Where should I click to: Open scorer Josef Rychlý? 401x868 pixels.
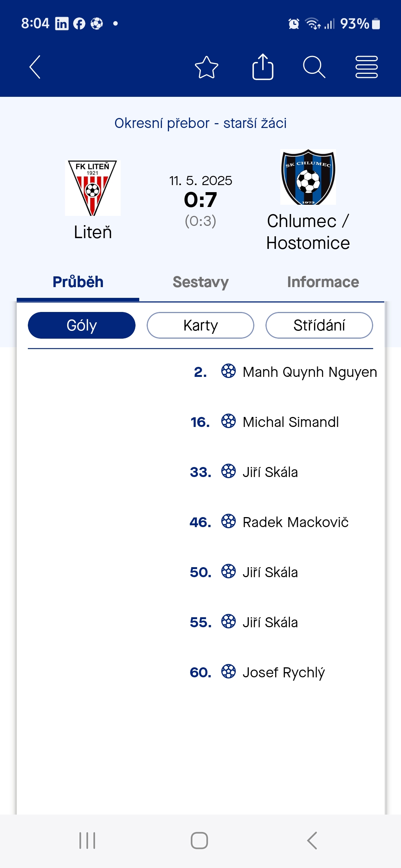pos(284,673)
